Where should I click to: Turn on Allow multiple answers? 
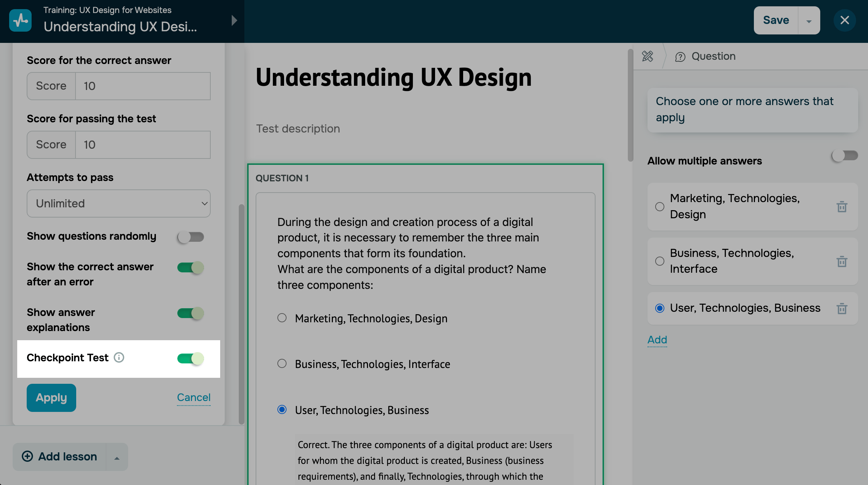844,156
